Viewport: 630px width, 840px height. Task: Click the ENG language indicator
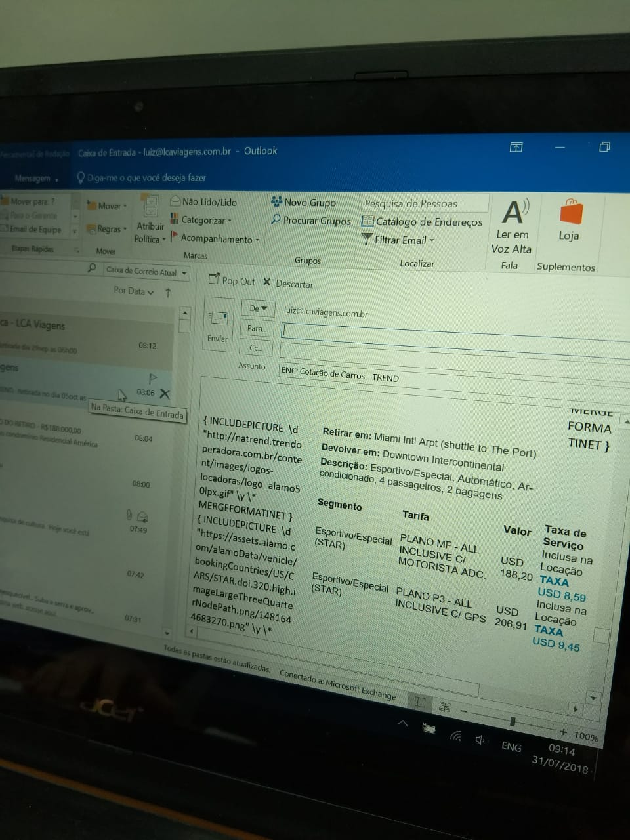511,747
